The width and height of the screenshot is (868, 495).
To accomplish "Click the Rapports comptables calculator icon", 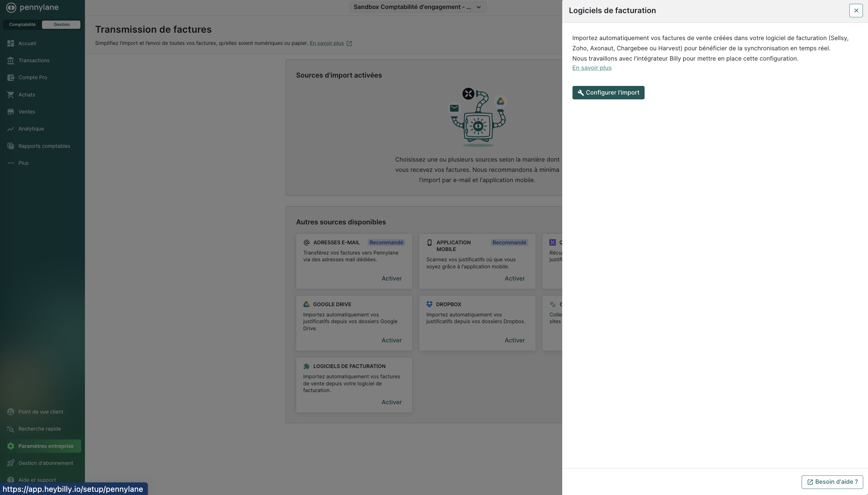I will coord(11,146).
